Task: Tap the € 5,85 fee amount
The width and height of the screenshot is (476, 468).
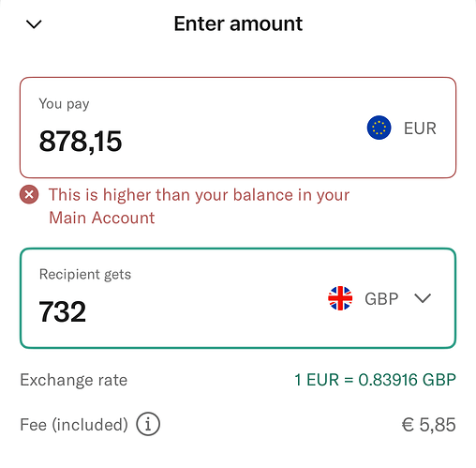Action: coord(428,425)
